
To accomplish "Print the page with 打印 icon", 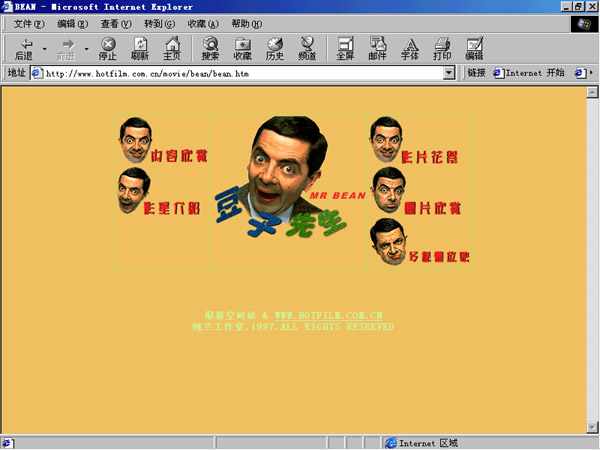I will [441, 49].
